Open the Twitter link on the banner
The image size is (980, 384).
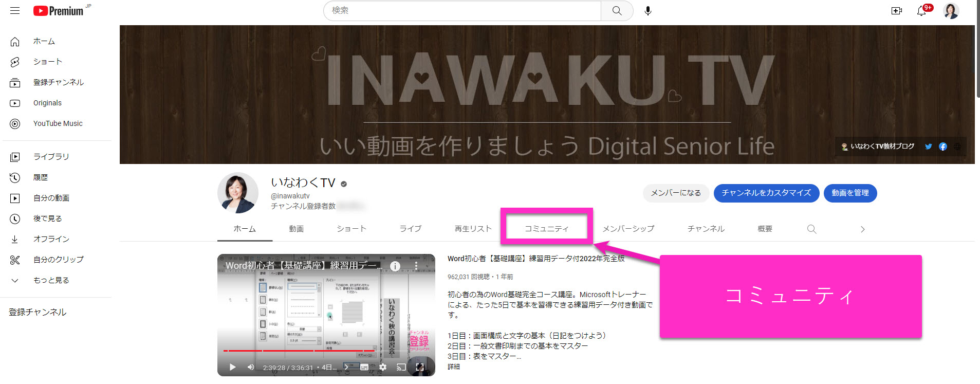pos(928,147)
